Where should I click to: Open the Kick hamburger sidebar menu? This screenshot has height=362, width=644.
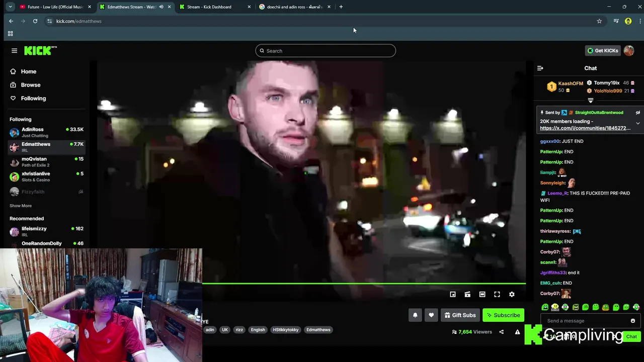[14, 51]
